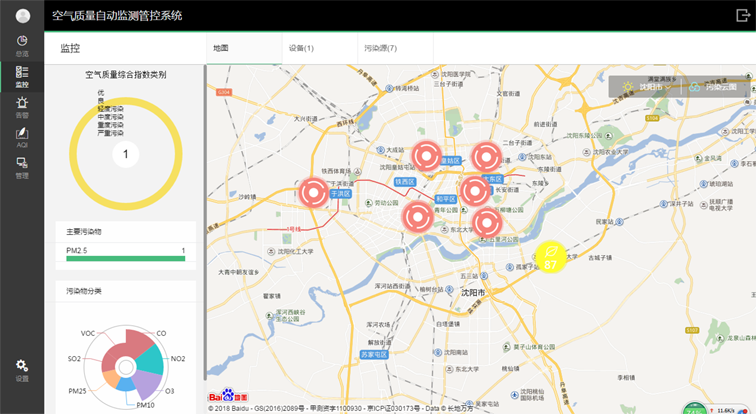Screen dimensions: 756x414
Task: Switch to the 污染源(7) sources tab
Action: [x=395, y=48]
